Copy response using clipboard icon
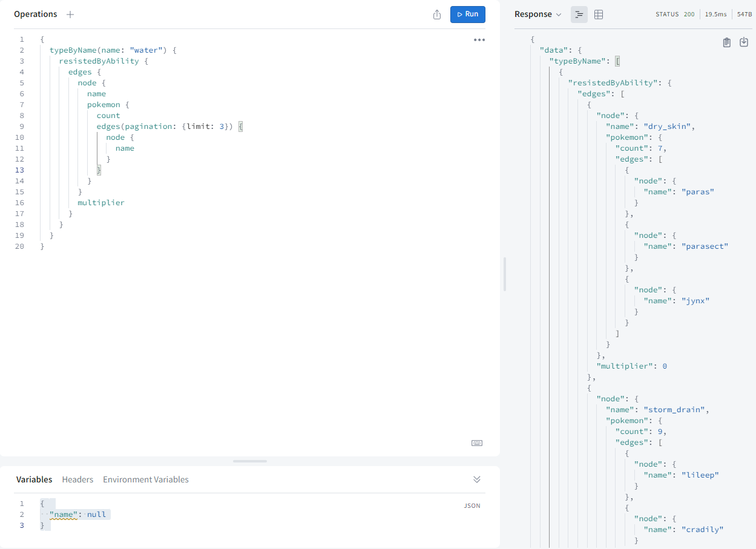This screenshot has width=756, height=549. 727,42
